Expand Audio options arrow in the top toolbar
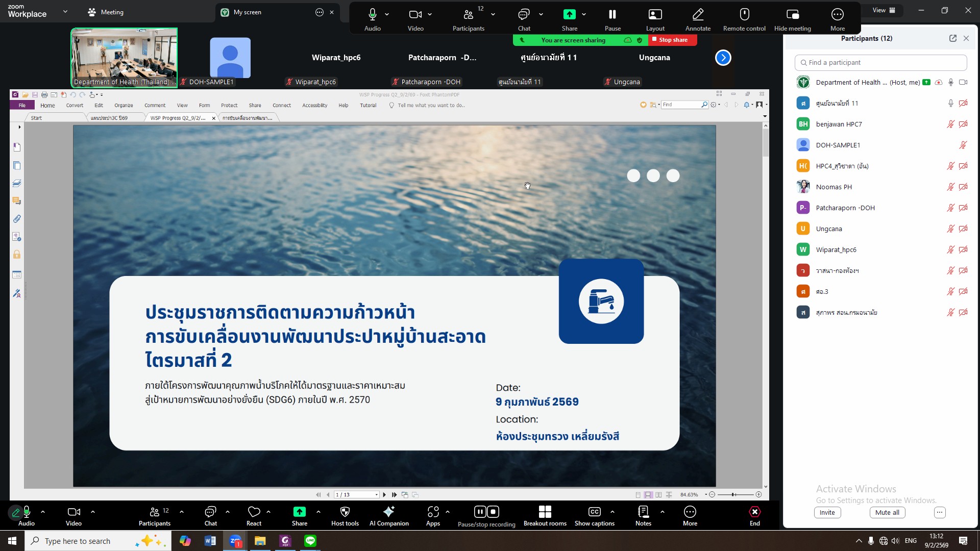The image size is (980, 551). tap(387, 14)
